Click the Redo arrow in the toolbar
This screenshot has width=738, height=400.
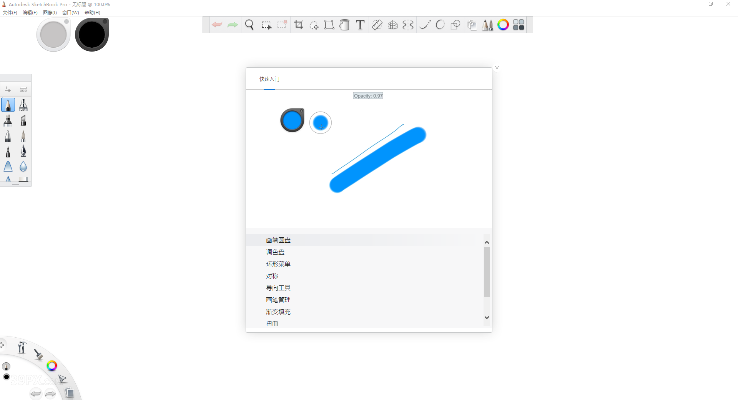click(x=232, y=25)
